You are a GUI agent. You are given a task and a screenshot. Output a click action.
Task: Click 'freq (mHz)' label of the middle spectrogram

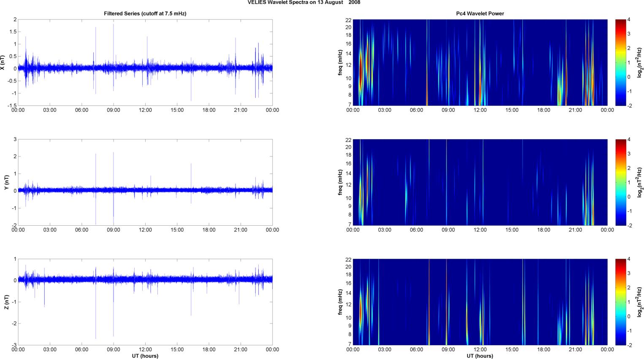pos(340,182)
